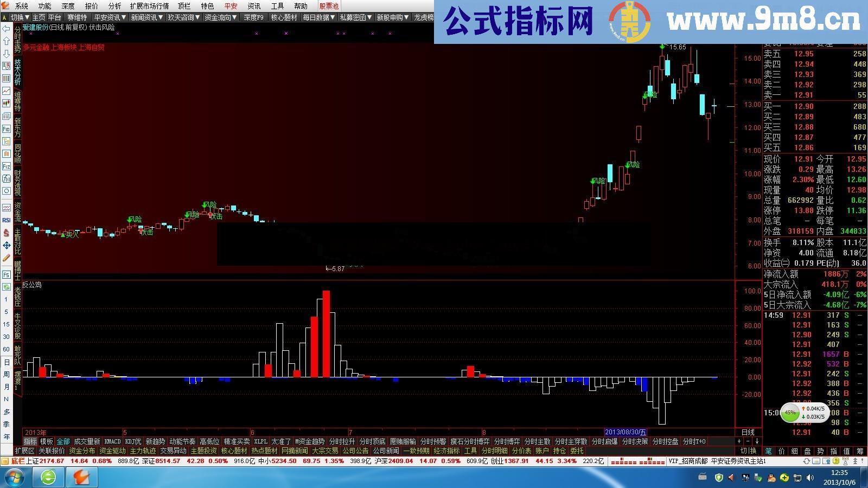Launch Internet Explorer from the taskbar
The width and height of the screenshot is (868, 488).
48,478
